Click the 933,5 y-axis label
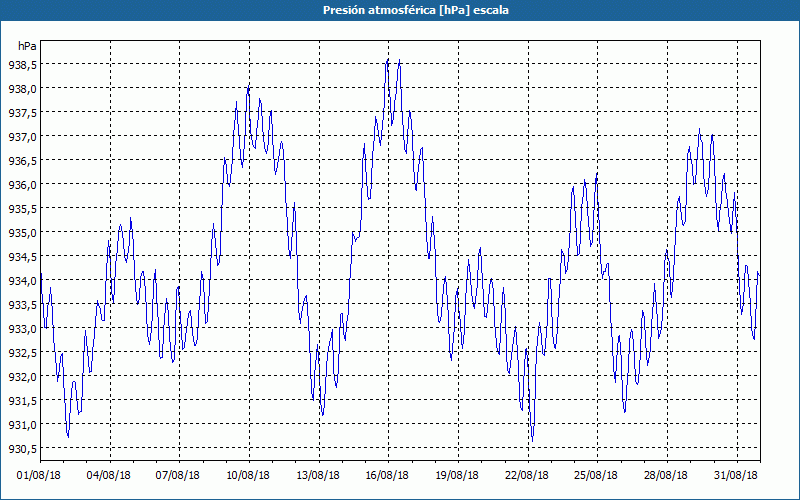The width and height of the screenshot is (800, 500). pos(22,305)
